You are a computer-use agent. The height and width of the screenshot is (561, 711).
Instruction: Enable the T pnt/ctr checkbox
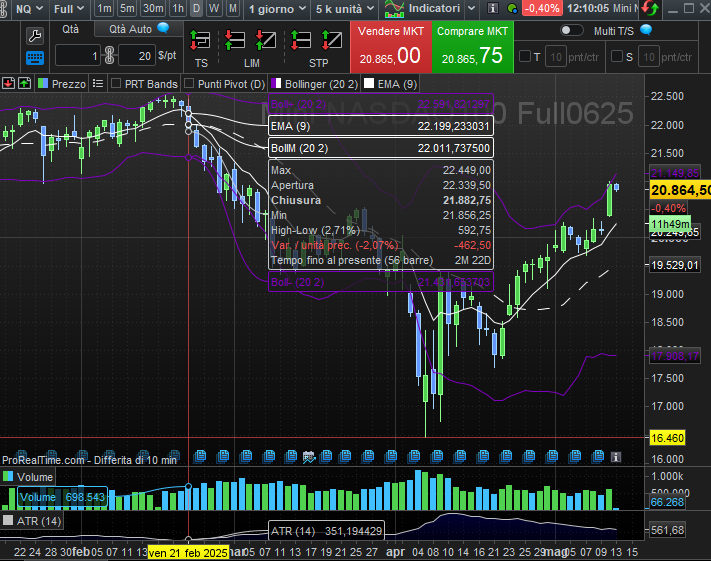524,56
